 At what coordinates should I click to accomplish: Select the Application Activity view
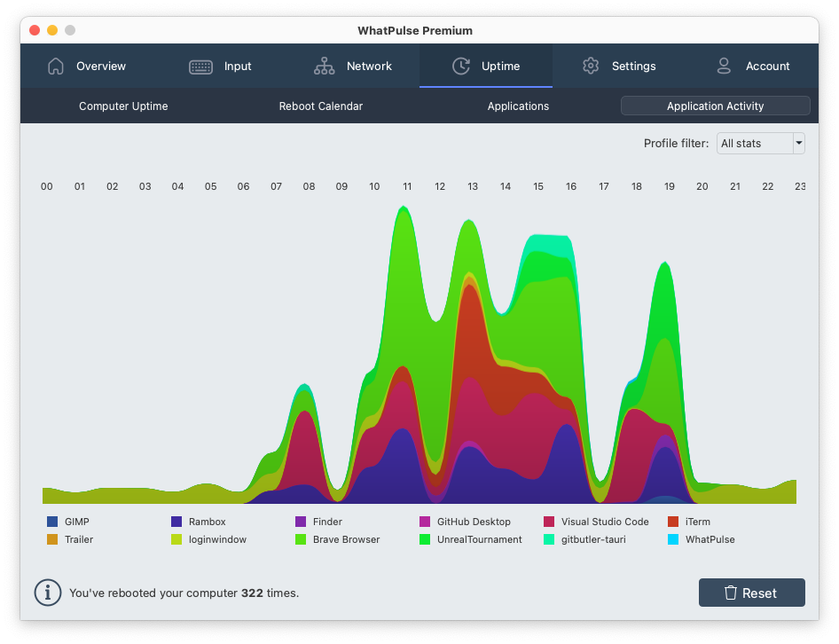(x=715, y=106)
